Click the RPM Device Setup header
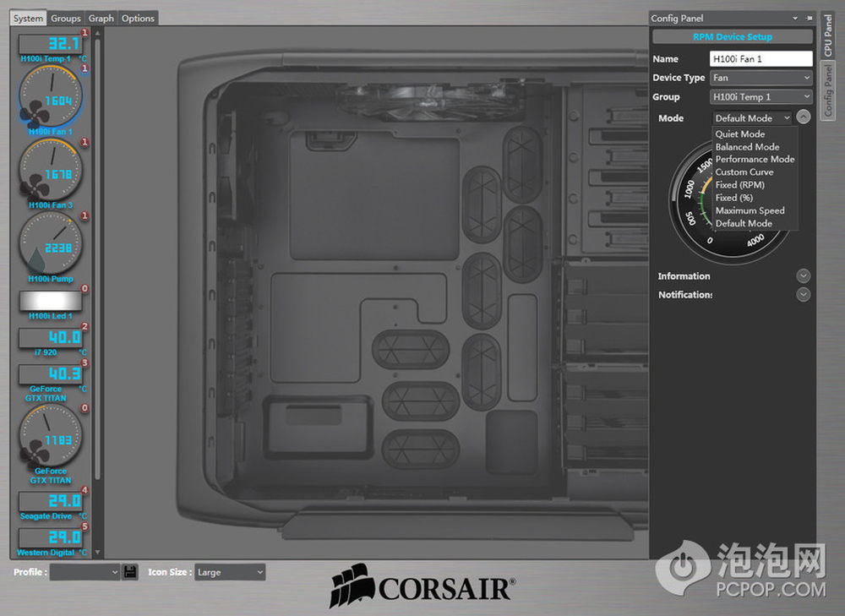Viewport: 845px width, 616px height. [733, 36]
